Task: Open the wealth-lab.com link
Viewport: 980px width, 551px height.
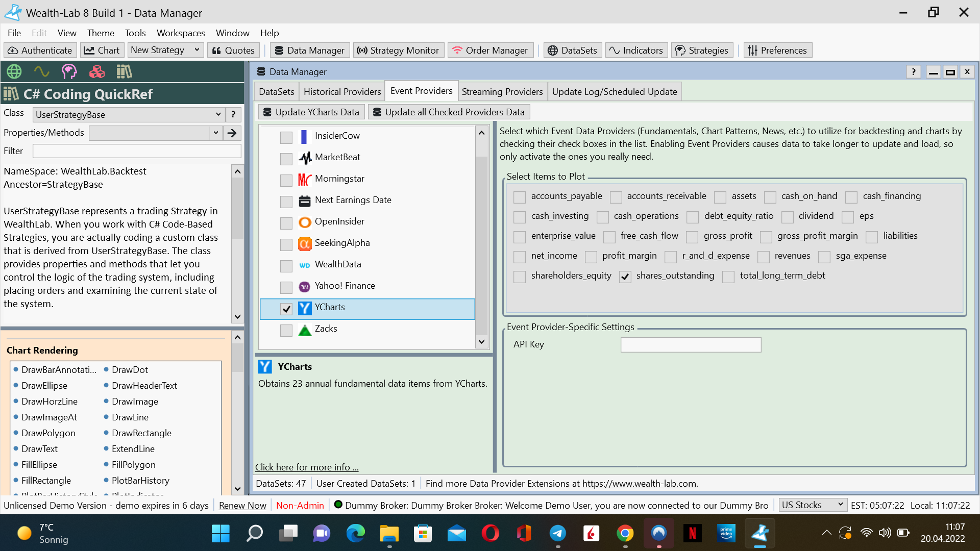Action: pyautogui.click(x=639, y=484)
